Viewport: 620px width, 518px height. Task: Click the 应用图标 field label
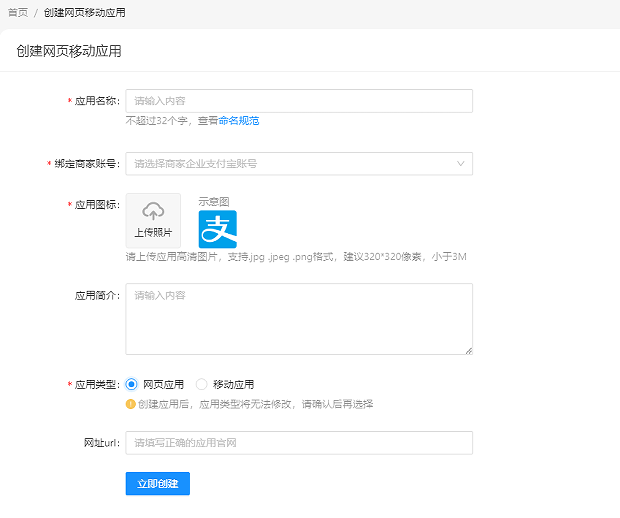(97, 205)
